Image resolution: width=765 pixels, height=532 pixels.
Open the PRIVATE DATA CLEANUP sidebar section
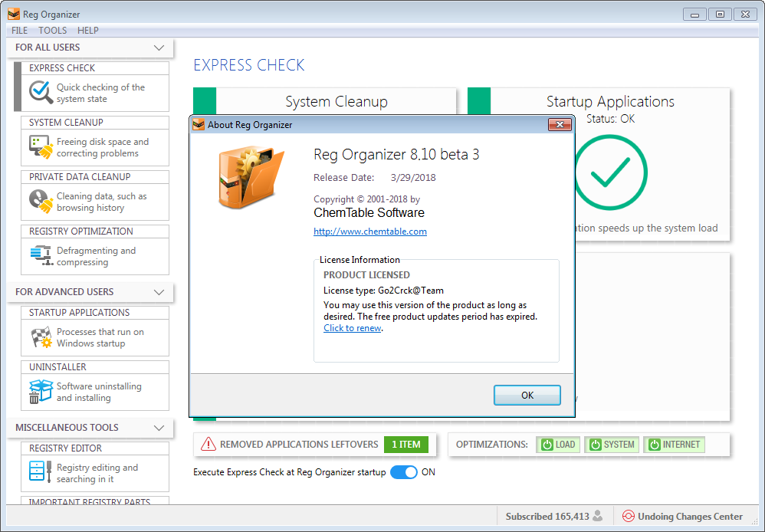[x=95, y=195]
